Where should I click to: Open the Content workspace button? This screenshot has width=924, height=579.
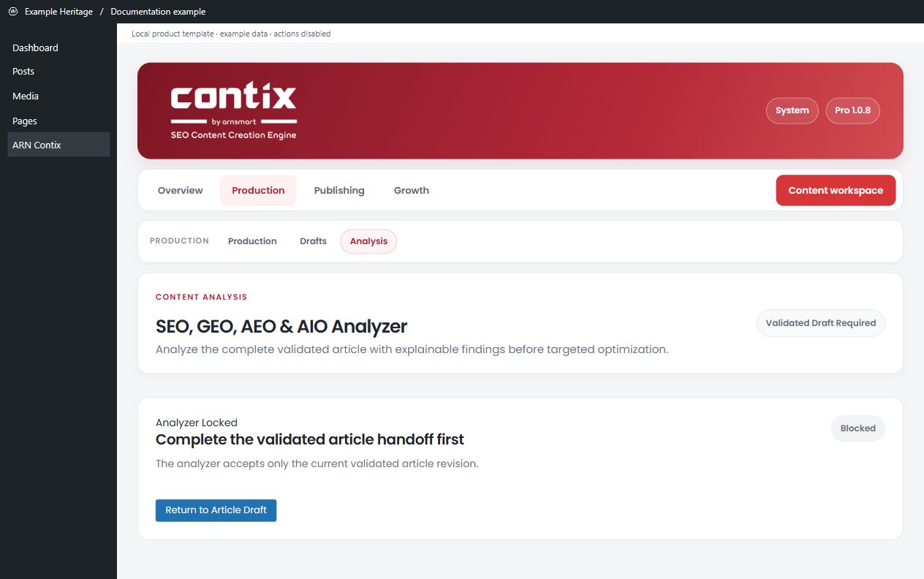click(x=836, y=191)
